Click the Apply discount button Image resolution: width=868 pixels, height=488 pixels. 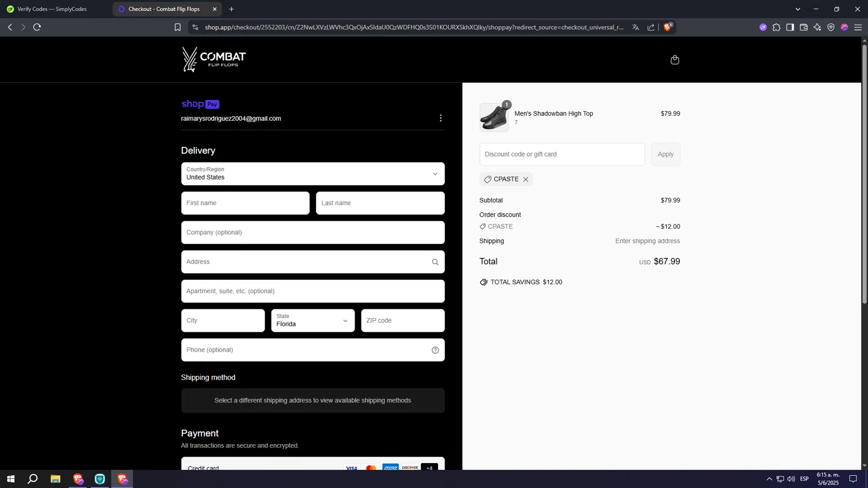point(665,154)
